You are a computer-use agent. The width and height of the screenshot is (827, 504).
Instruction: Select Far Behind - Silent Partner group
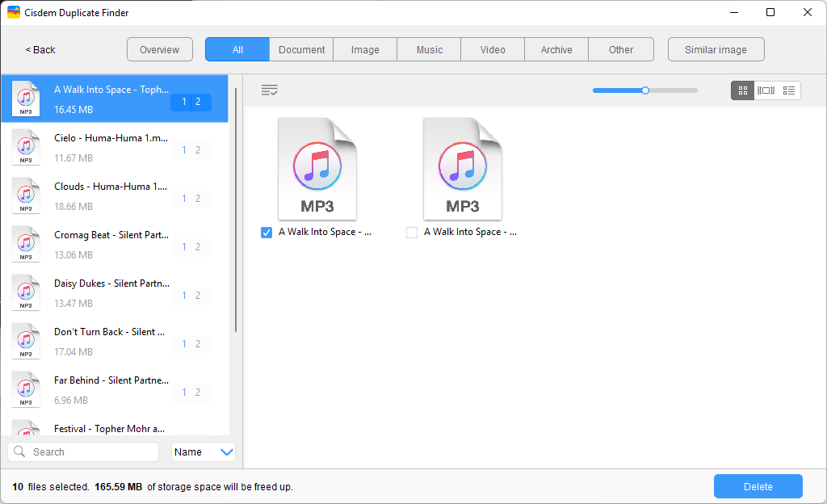click(115, 390)
